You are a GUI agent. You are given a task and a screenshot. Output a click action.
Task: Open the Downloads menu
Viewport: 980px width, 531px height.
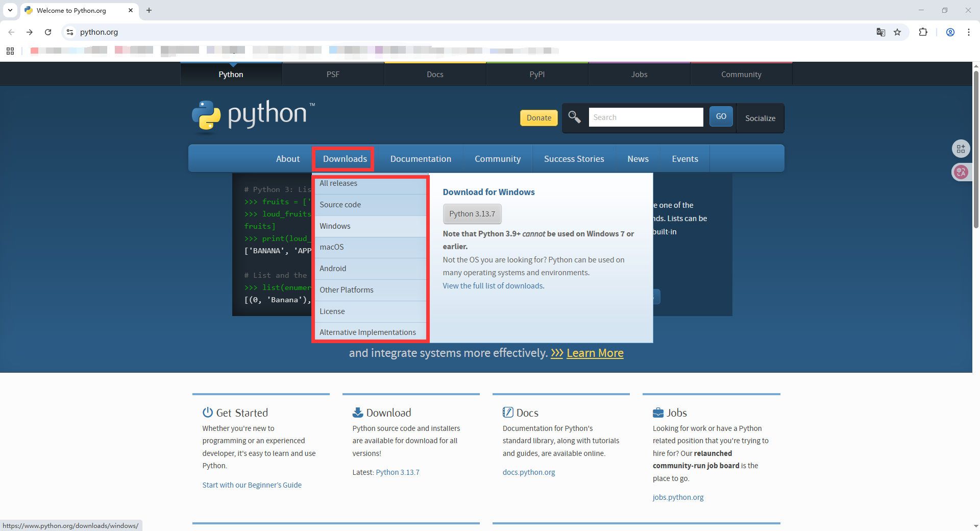point(345,159)
